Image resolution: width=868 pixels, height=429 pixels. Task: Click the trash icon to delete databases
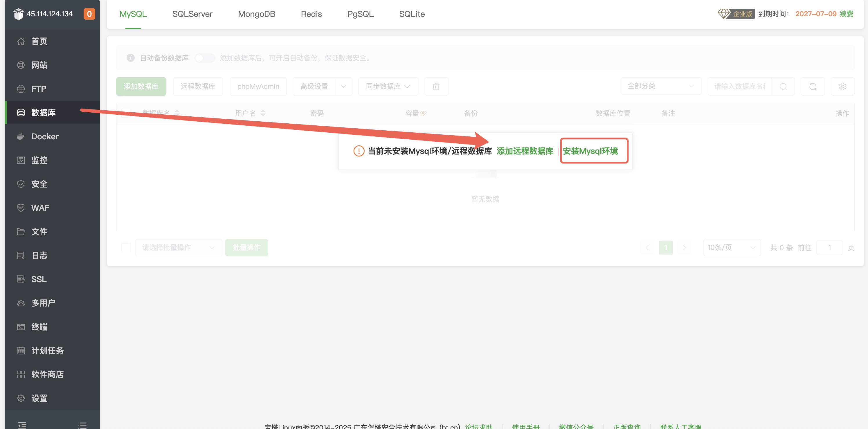(x=436, y=86)
